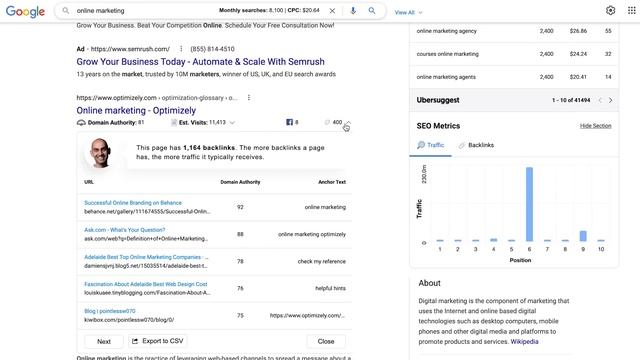Click the tall position 6 traffic bar

coord(529,204)
